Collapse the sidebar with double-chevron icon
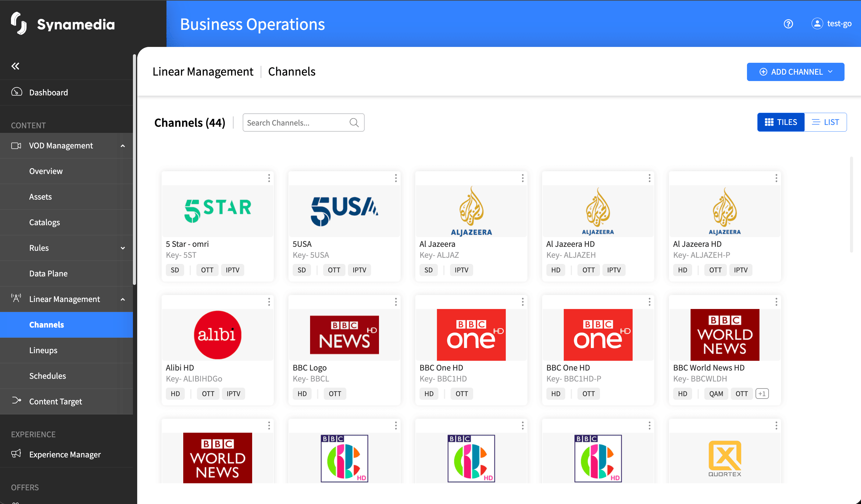Screen dimensions: 861x504 click(15, 66)
